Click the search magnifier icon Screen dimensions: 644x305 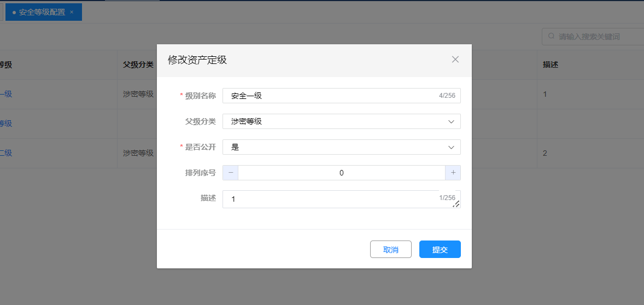click(x=551, y=37)
